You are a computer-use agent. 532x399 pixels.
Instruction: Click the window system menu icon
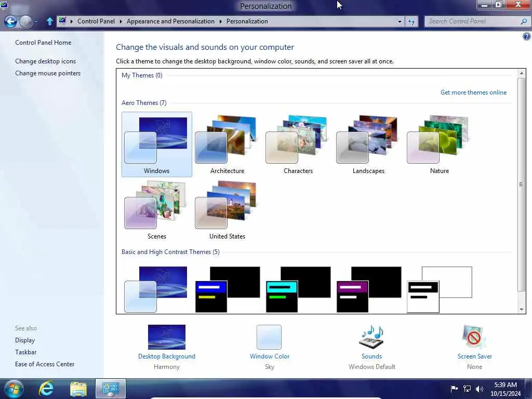(x=4, y=5)
